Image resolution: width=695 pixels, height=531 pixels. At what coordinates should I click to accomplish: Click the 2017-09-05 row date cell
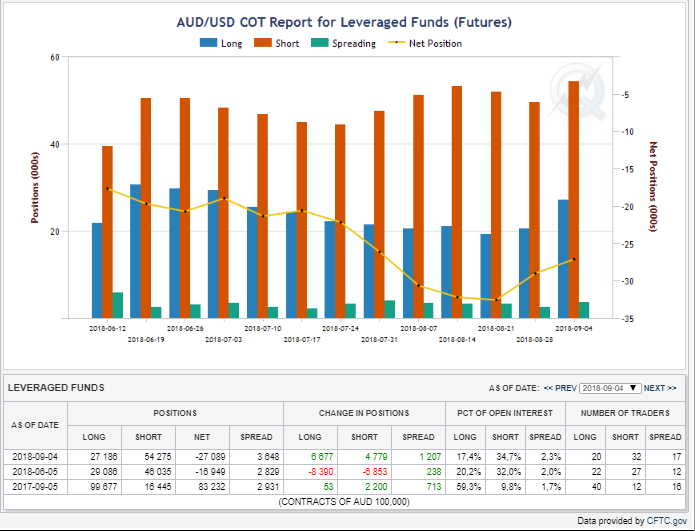click(x=35, y=487)
